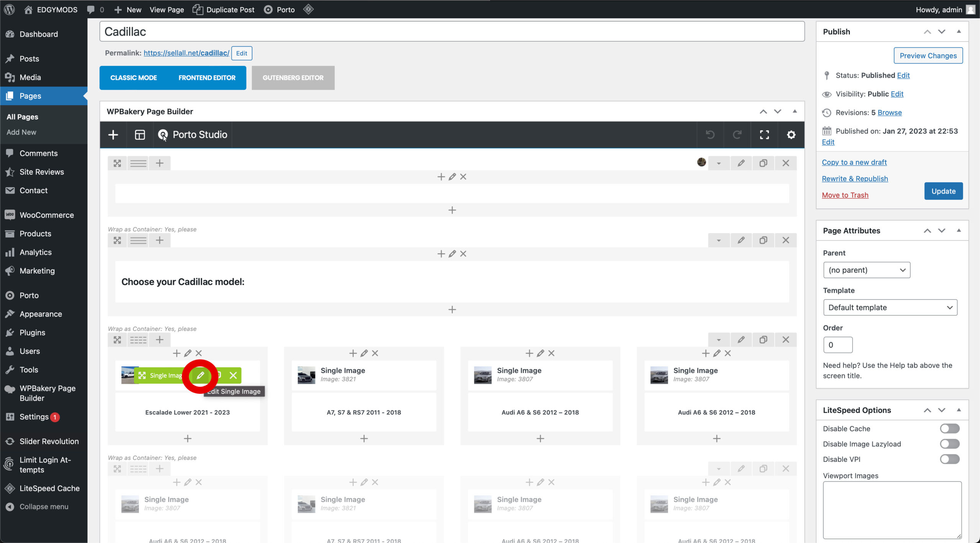
Task: Delete the 'Choose your Cadillac model' row
Action: click(x=786, y=240)
